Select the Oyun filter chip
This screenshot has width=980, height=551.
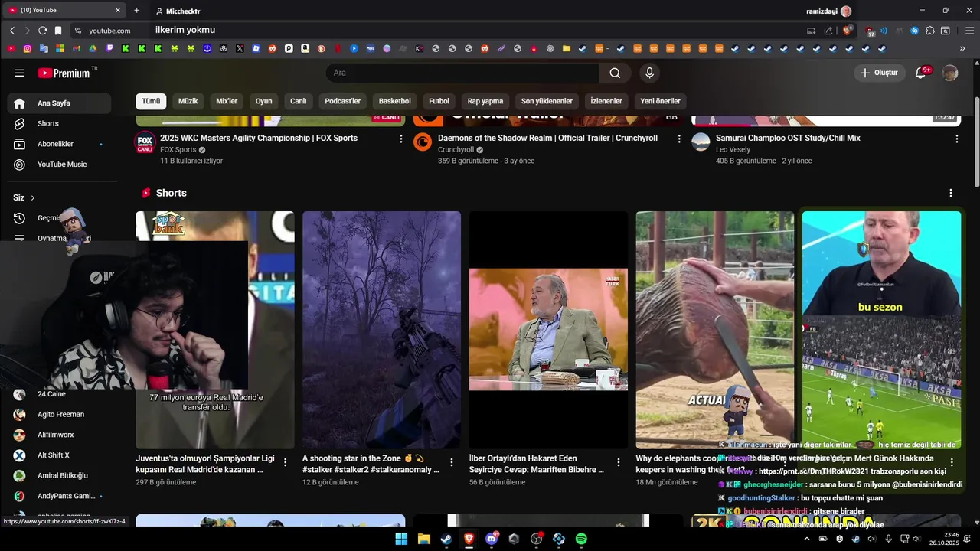pyautogui.click(x=264, y=101)
